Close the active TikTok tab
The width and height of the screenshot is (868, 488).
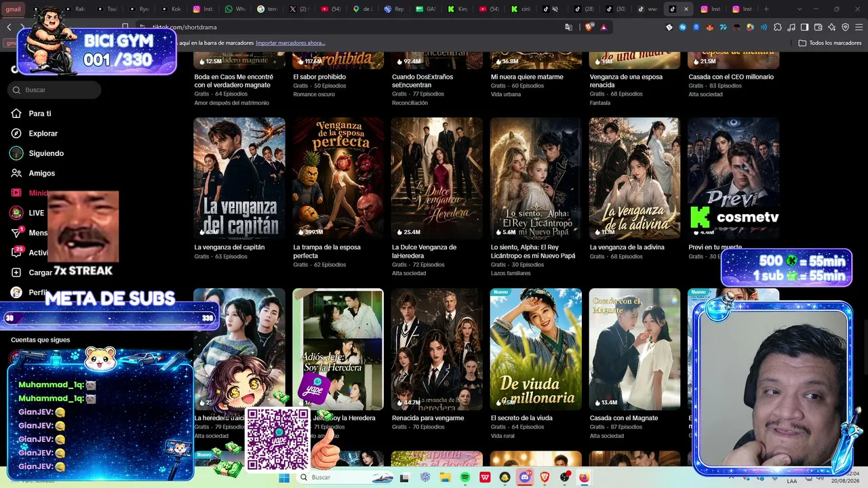coord(686,9)
